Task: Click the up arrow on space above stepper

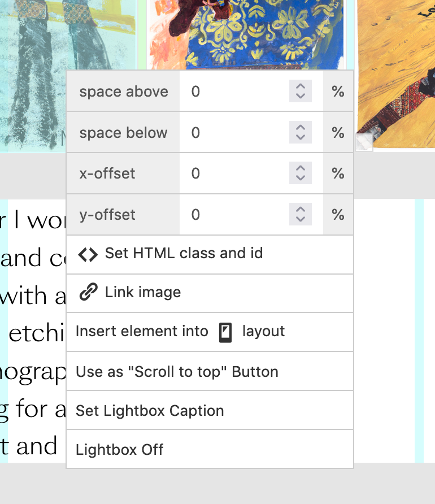Action: tap(300, 88)
